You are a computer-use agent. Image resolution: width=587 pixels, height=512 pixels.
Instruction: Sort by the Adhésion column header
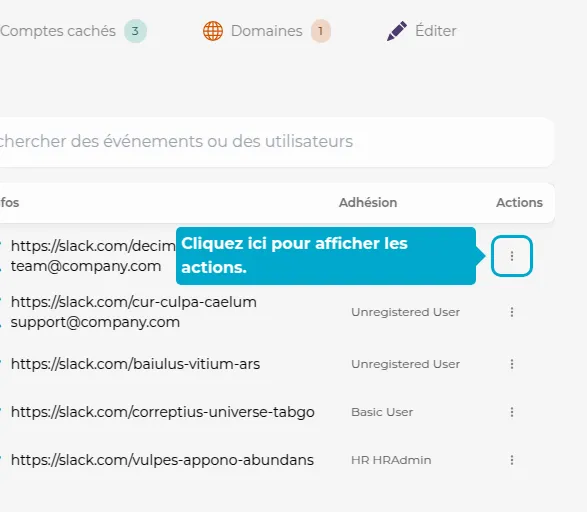368,202
